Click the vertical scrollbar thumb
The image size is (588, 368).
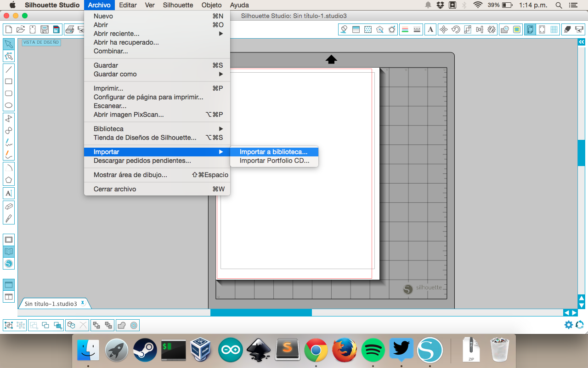coord(581,153)
